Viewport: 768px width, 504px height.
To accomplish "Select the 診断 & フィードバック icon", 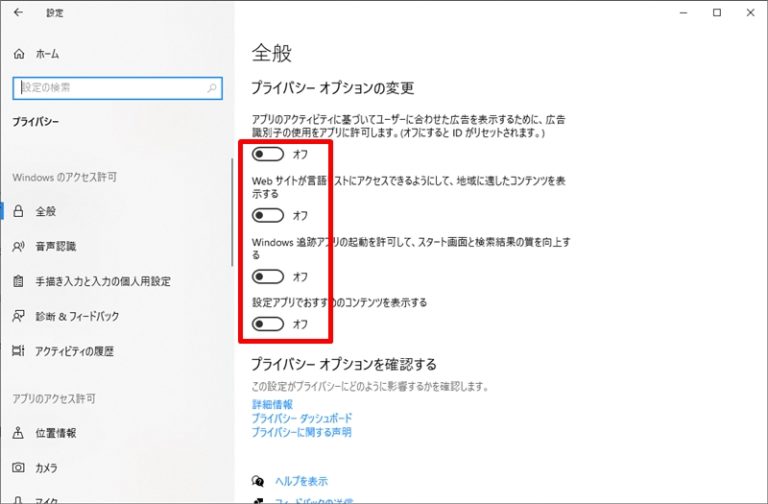I will pos(18,316).
